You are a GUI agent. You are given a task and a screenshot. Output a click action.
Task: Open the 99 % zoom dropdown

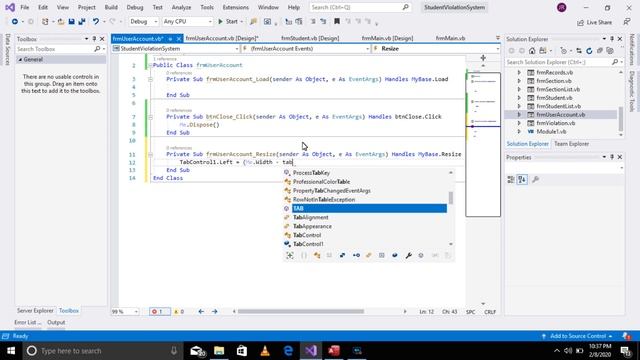click(125, 311)
